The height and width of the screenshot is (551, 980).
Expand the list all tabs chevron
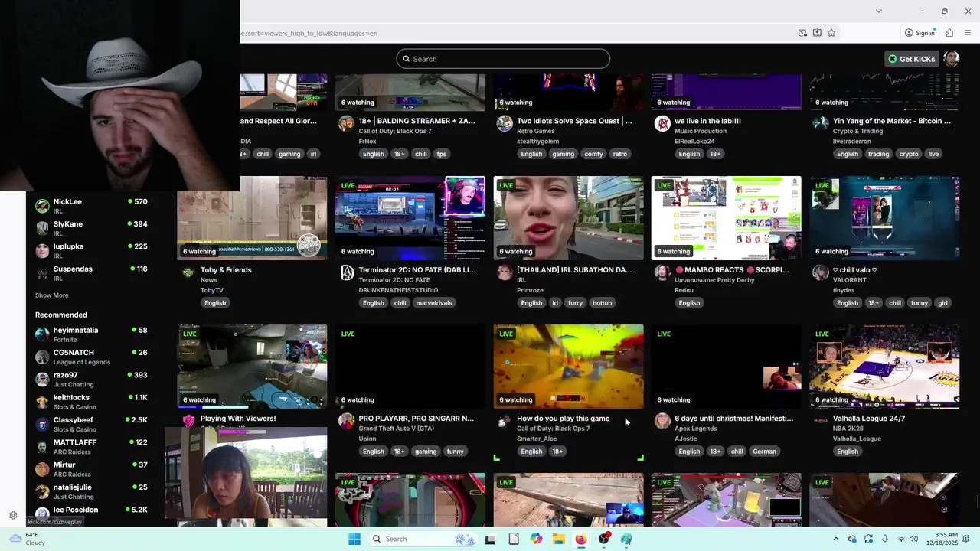[879, 11]
